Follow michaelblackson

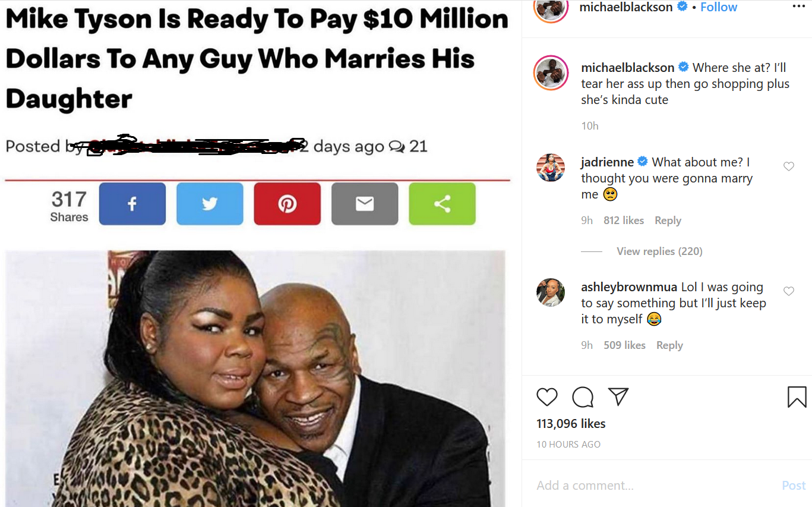(719, 7)
